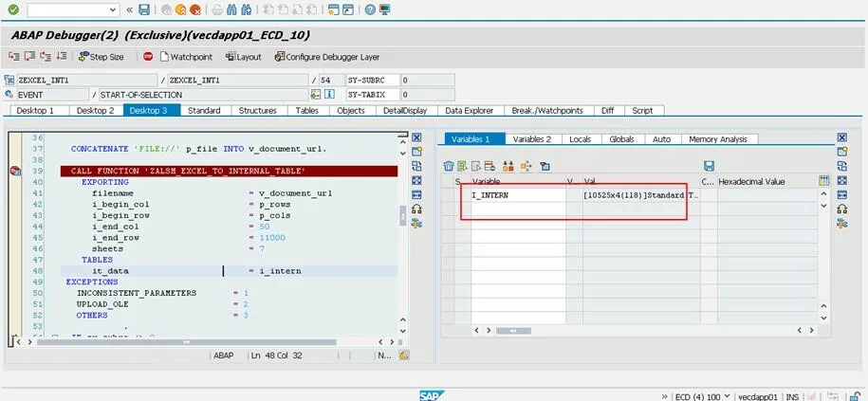Image resolution: width=868 pixels, height=401 pixels.
Task: Click the navigate-to-source icon beside START-OF-SELECTION
Action: [316, 95]
